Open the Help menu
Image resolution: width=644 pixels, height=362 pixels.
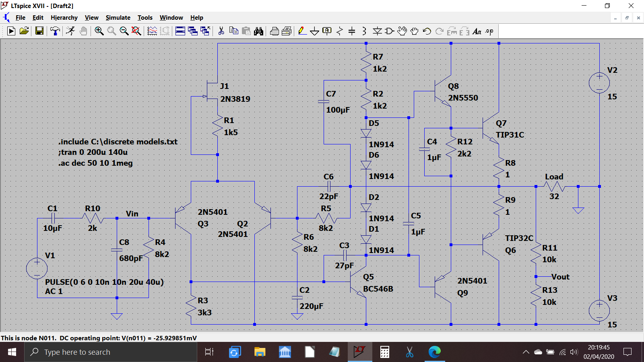(197, 18)
